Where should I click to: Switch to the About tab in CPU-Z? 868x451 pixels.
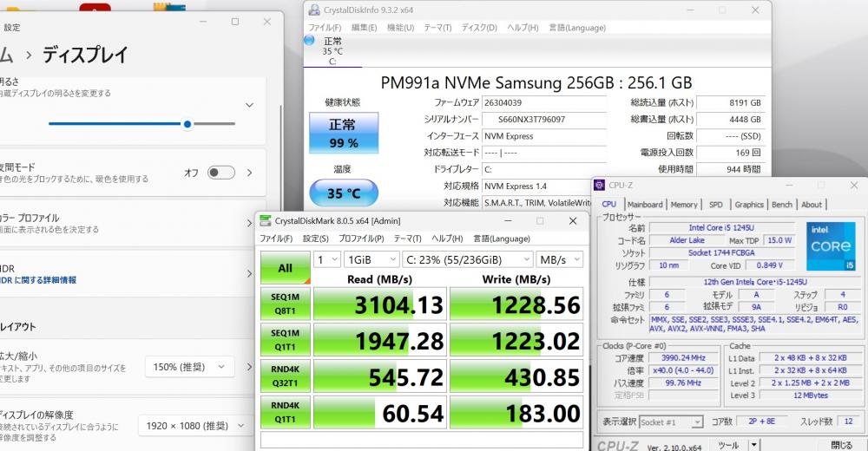click(812, 204)
